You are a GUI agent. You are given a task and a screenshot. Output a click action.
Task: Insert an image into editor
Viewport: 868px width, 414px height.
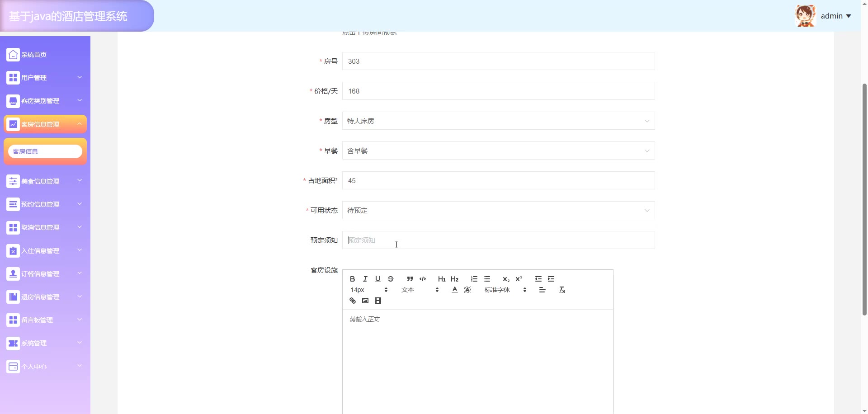pos(365,301)
